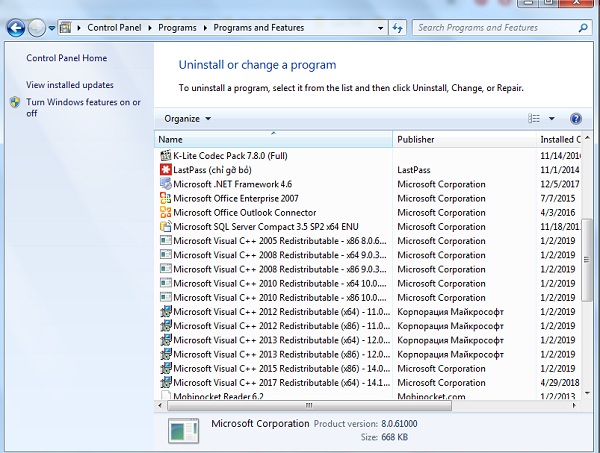Open View installed updates link
600x453 pixels.
[x=70, y=85]
